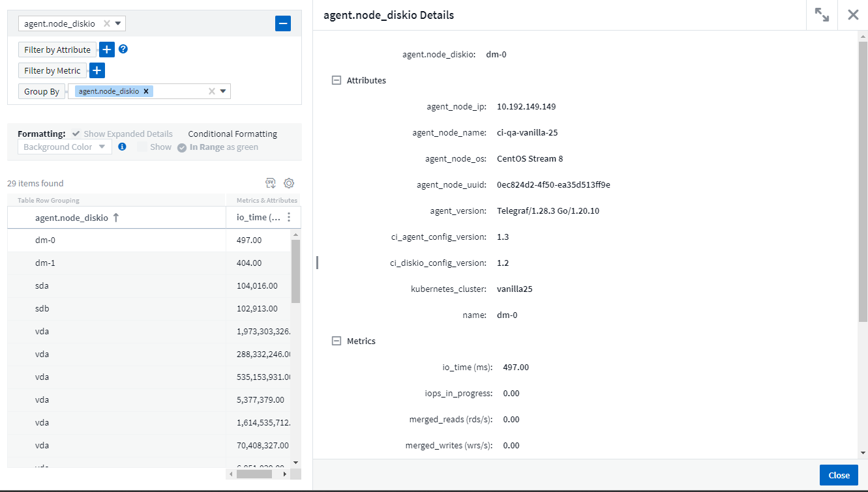
Task: Open the Group By dropdown arrow
Action: pyautogui.click(x=223, y=91)
